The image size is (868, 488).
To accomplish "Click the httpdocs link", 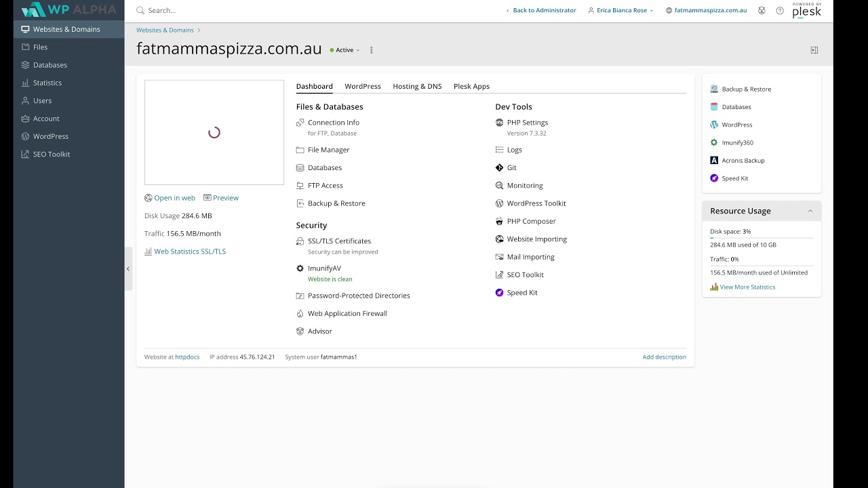I will pos(187,357).
